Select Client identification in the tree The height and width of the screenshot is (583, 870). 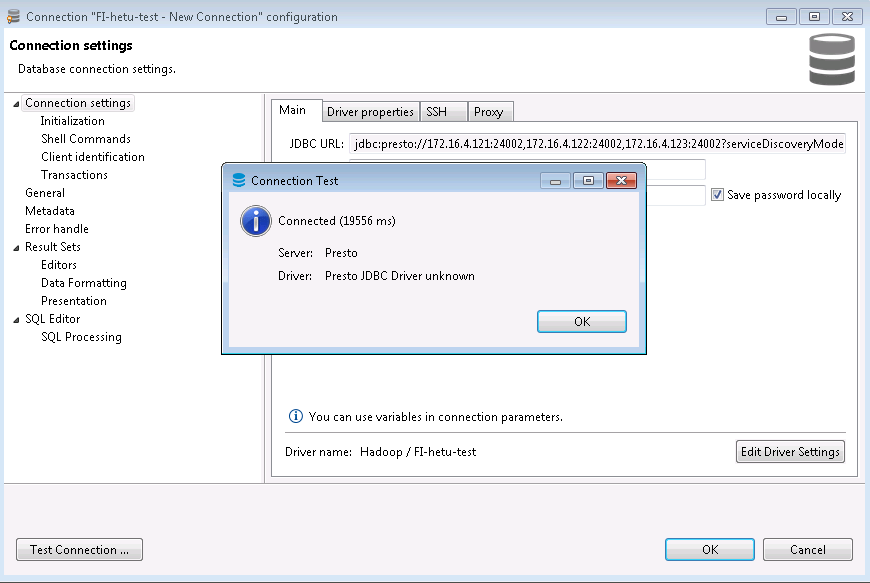click(93, 157)
